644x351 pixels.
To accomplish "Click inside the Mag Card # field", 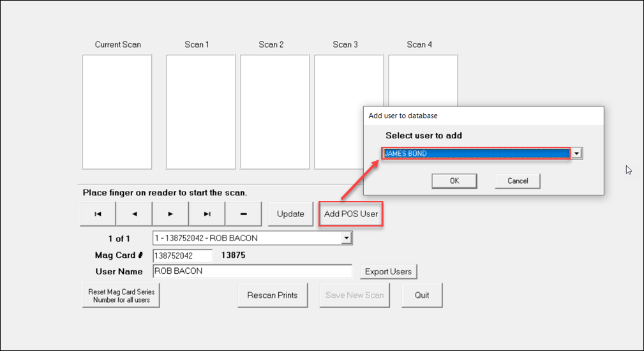I will pos(183,256).
